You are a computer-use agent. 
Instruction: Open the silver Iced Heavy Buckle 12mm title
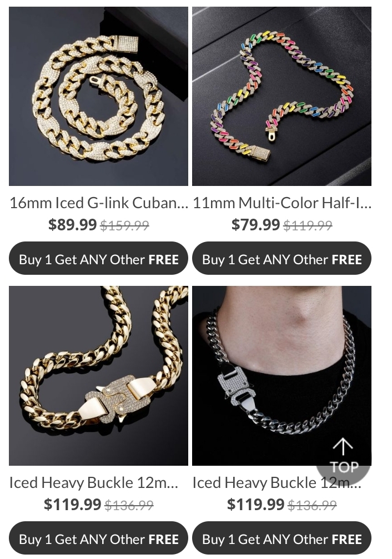click(277, 482)
